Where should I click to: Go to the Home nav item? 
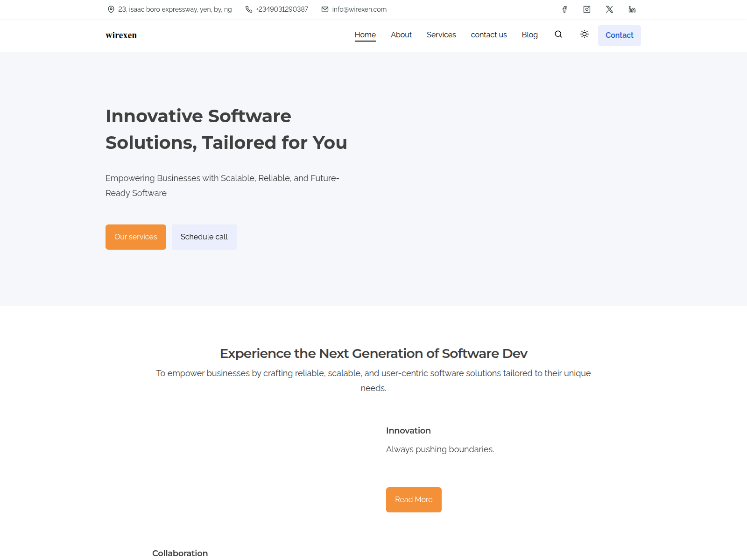[365, 35]
